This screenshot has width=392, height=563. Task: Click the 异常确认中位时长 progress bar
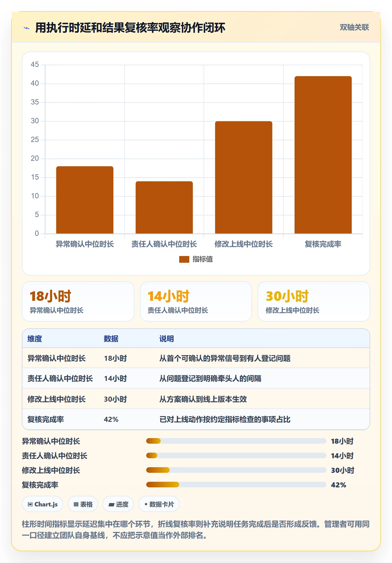pyautogui.click(x=236, y=441)
